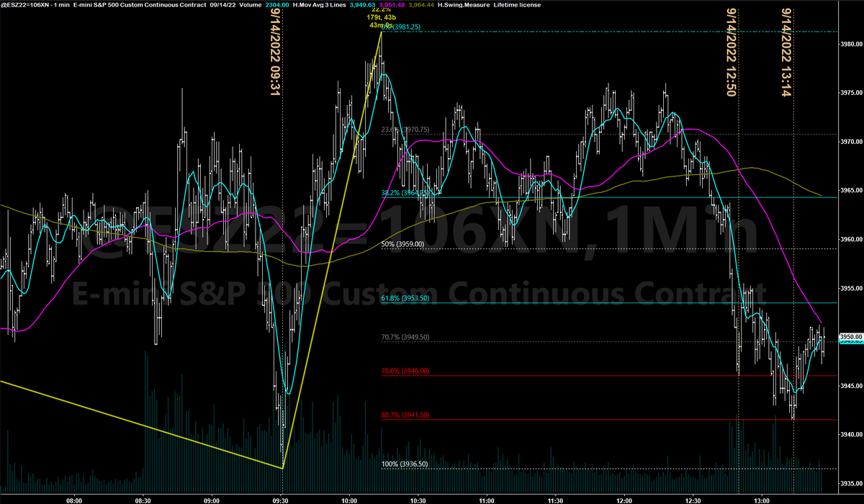Viewport: 864px width, 504px height.
Task: Click the red 88.7% (3941.50) level label
Action: point(405,415)
